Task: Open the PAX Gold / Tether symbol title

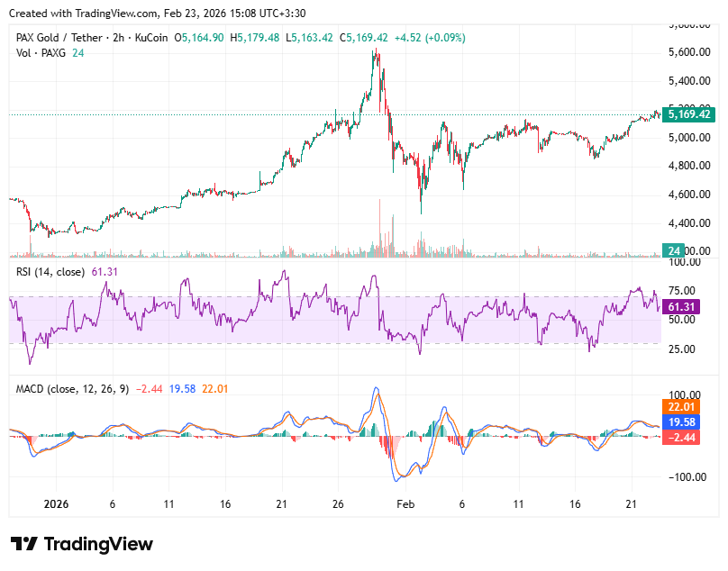Action: pyautogui.click(x=59, y=38)
